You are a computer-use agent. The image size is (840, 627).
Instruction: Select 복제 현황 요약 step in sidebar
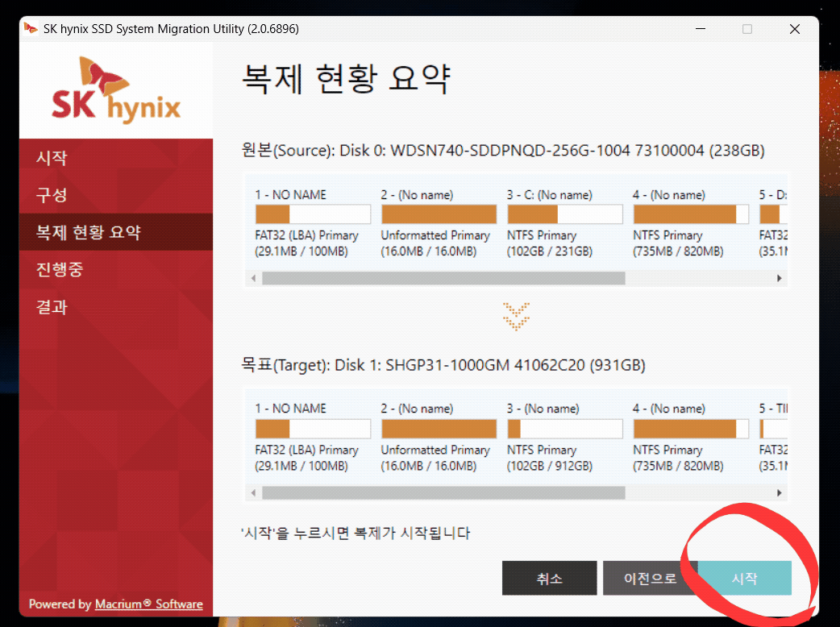116,232
